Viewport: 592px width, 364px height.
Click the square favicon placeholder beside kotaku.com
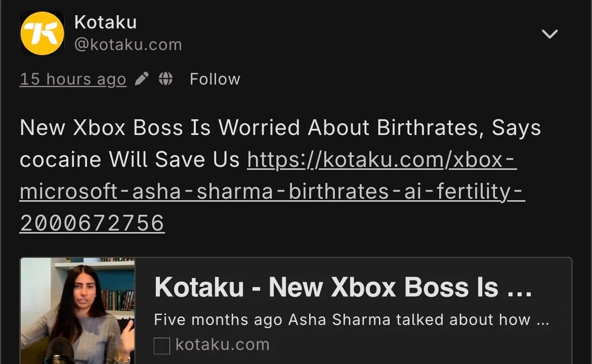[x=161, y=346]
